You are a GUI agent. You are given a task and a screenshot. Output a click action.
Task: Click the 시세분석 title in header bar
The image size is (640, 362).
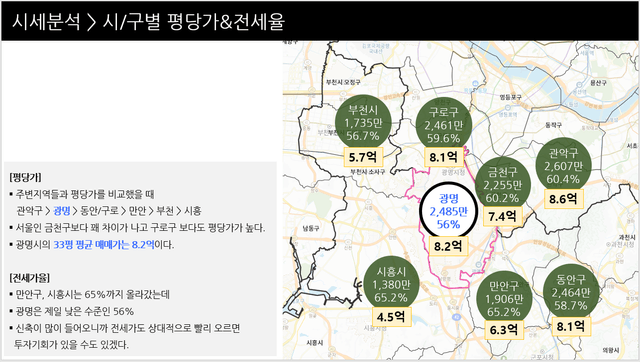point(46,21)
